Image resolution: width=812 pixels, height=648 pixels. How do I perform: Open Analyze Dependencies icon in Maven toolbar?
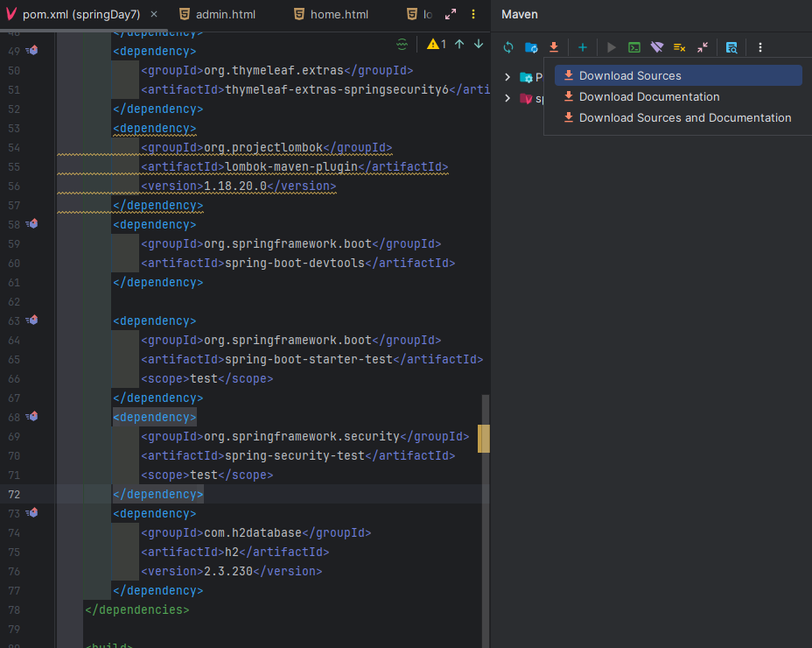point(731,47)
